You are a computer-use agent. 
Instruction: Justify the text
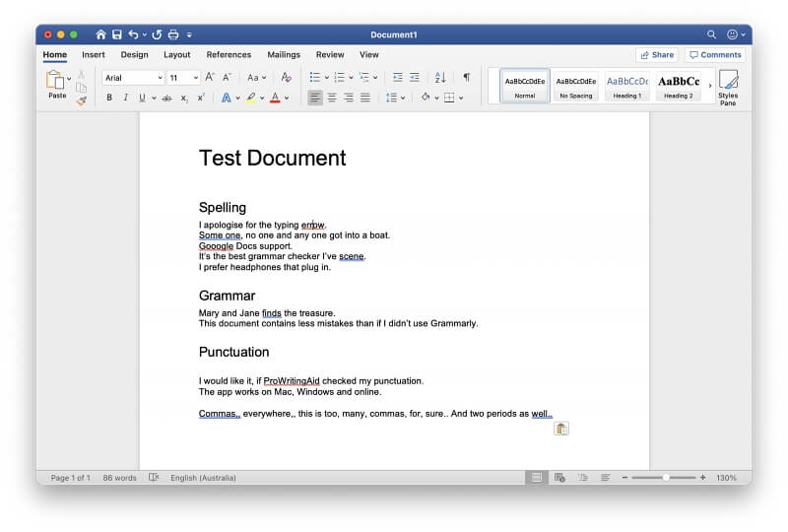tap(365, 98)
